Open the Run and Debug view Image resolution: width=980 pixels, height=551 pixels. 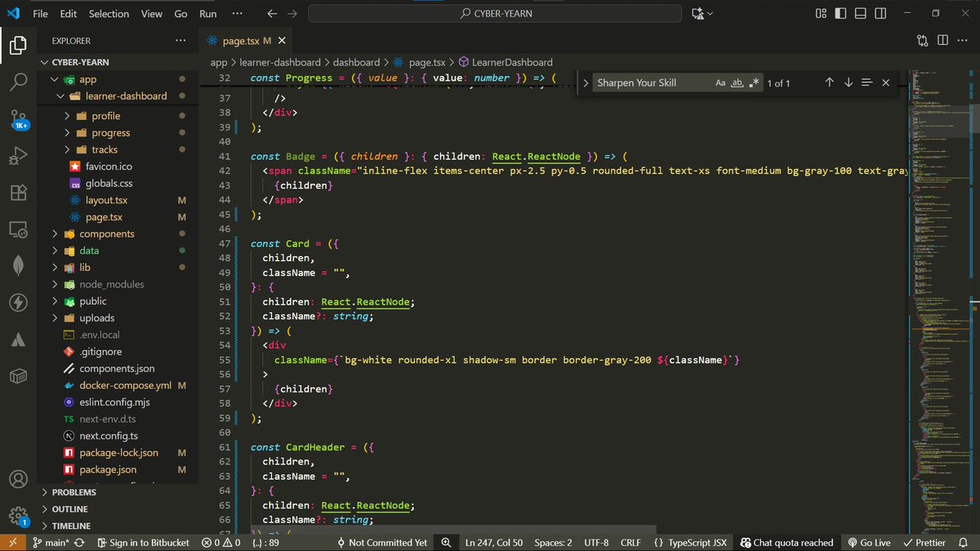tap(18, 156)
